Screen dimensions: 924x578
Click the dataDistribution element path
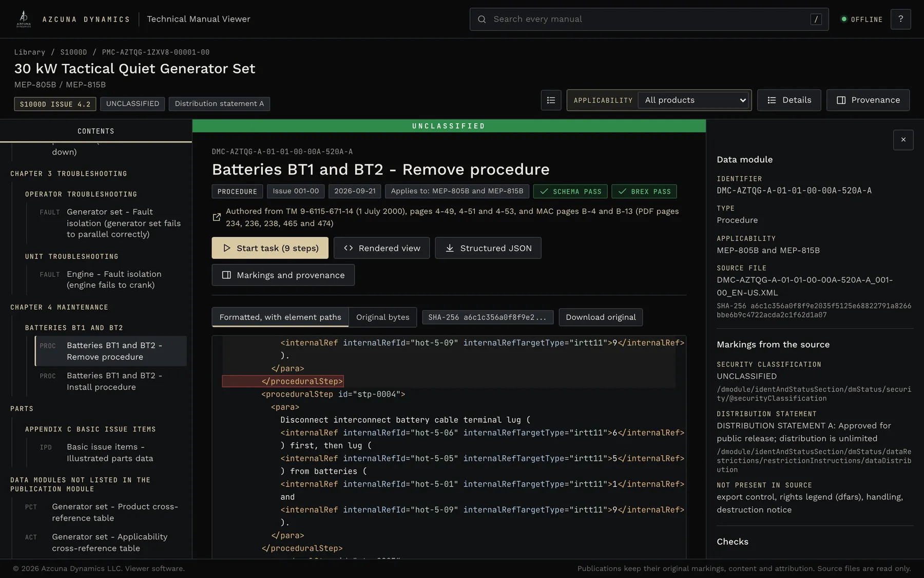pyautogui.click(x=814, y=461)
